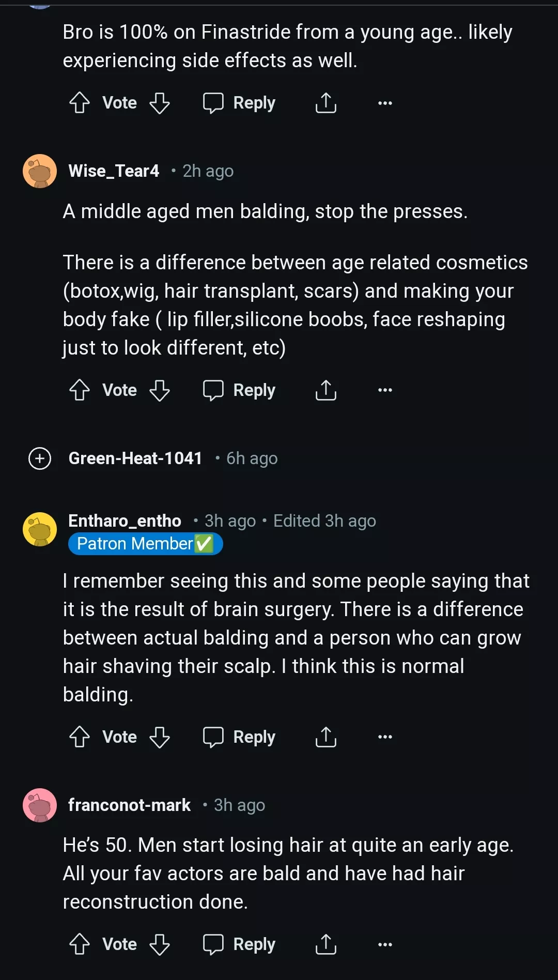This screenshot has width=558, height=980.
Task: Toggle the upvote on the Finastride comment
Action: point(80,102)
